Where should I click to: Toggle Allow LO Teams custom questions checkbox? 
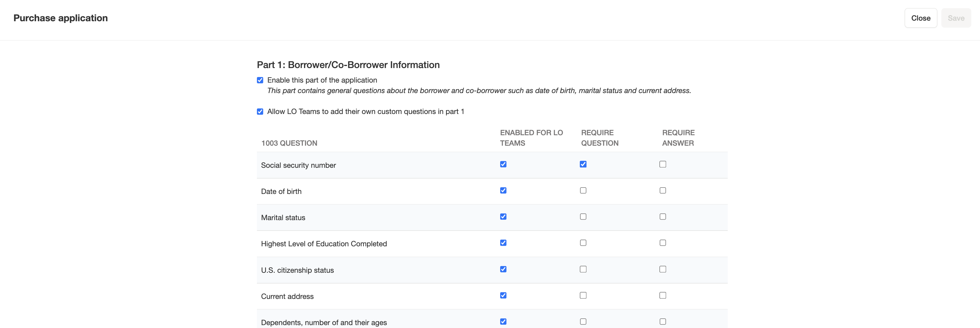click(260, 111)
